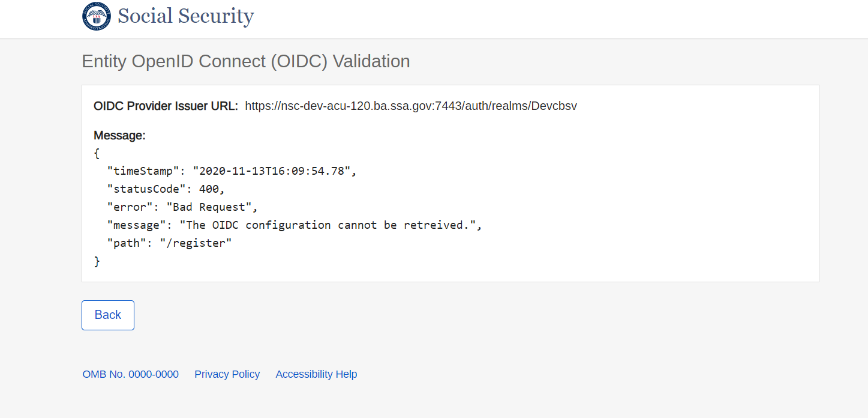Image resolution: width=868 pixels, height=418 pixels.
Task: Click the nsc-dev-acu-120 issuer URL text
Action: pos(411,106)
